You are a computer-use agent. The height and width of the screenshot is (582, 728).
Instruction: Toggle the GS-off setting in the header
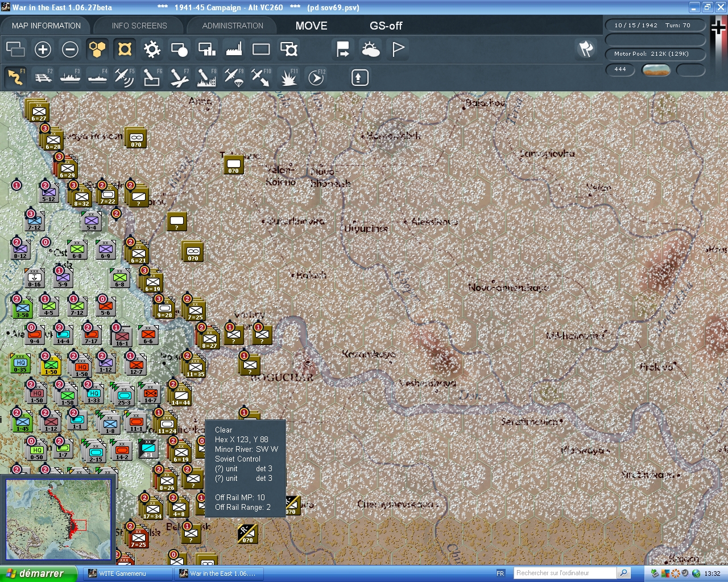tap(386, 26)
